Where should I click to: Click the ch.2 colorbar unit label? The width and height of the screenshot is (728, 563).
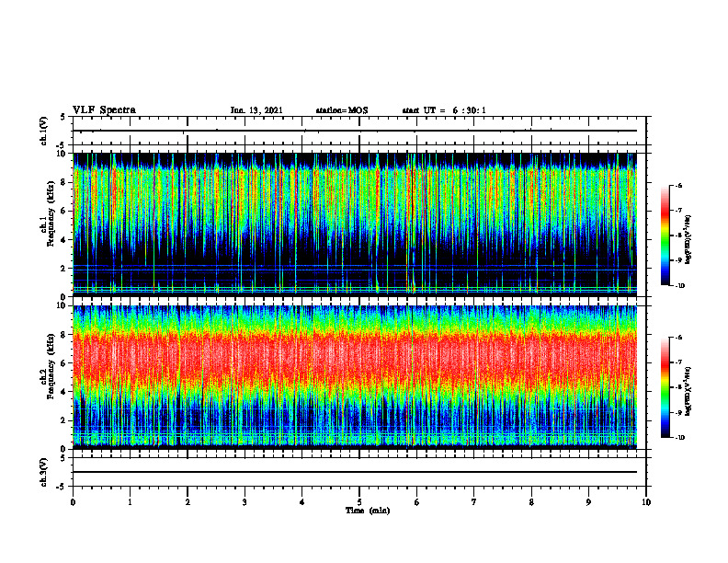tap(688, 391)
